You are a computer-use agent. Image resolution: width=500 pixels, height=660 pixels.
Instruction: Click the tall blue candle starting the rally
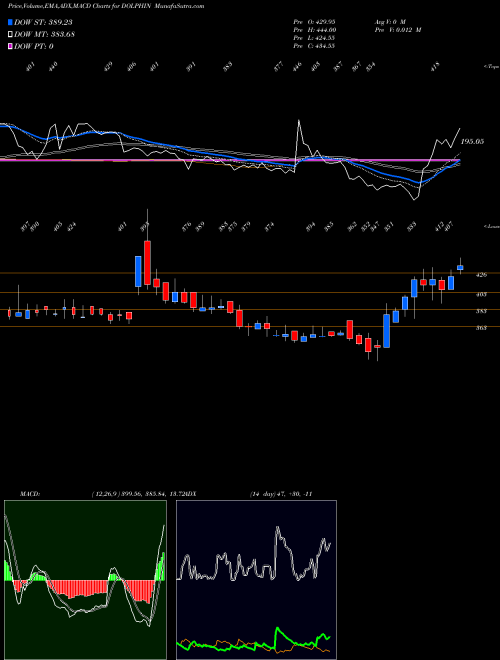click(386, 331)
